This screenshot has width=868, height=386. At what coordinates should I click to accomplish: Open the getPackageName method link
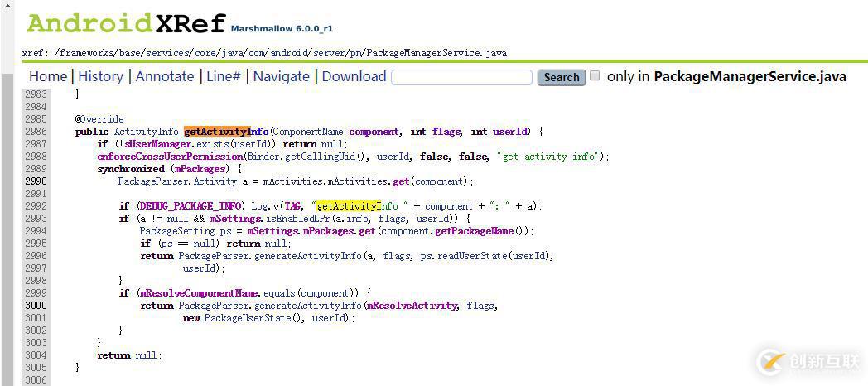coord(474,231)
